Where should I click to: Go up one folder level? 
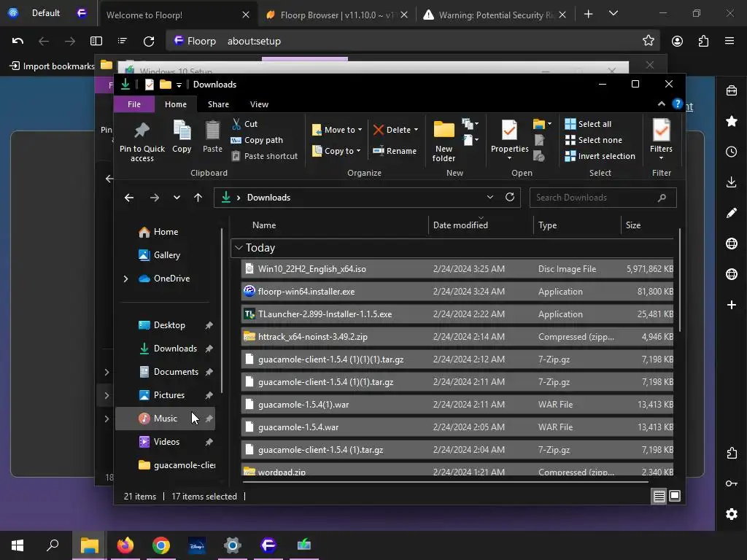point(198,197)
